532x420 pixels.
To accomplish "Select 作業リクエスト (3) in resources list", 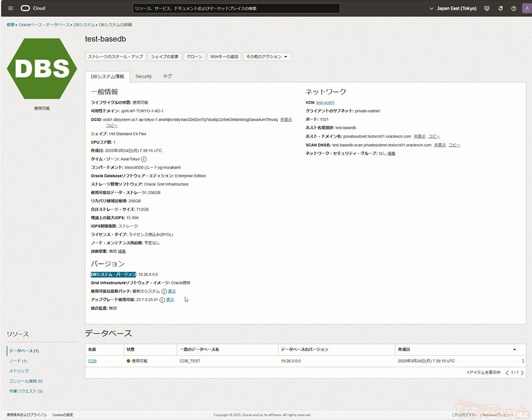I will click(x=26, y=391).
